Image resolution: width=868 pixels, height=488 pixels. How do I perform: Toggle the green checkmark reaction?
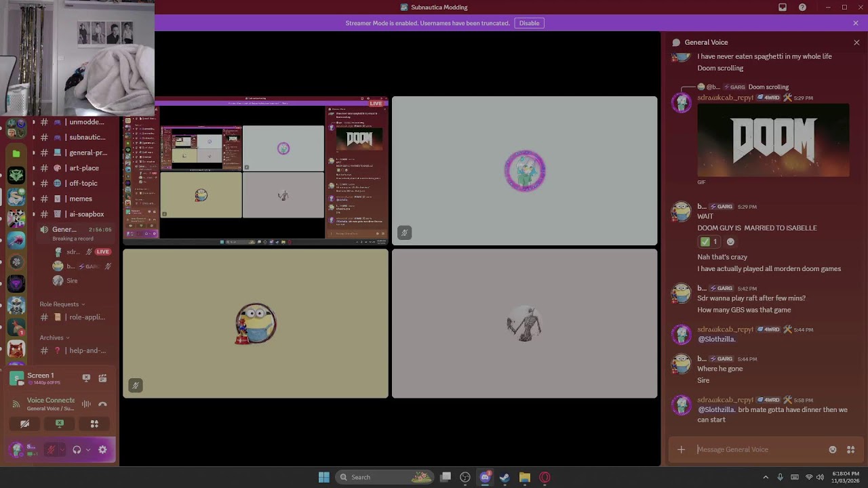click(x=709, y=242)
